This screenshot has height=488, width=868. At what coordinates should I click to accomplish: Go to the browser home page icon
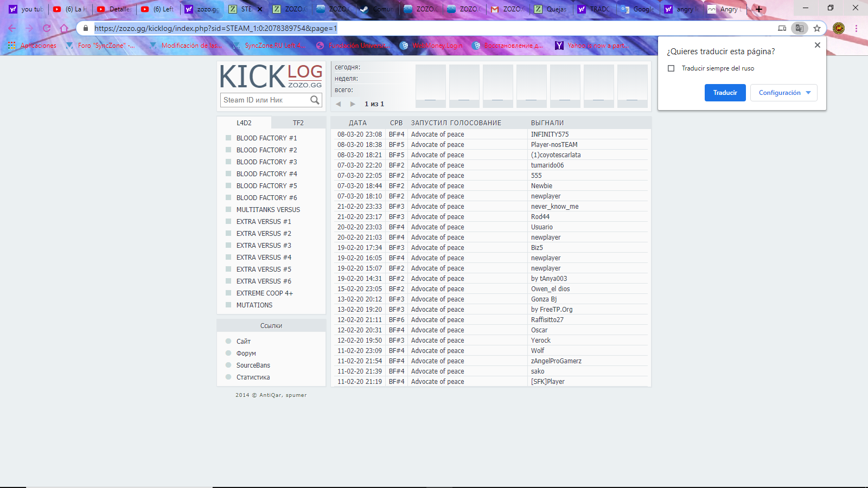click(x=64, y=28)
